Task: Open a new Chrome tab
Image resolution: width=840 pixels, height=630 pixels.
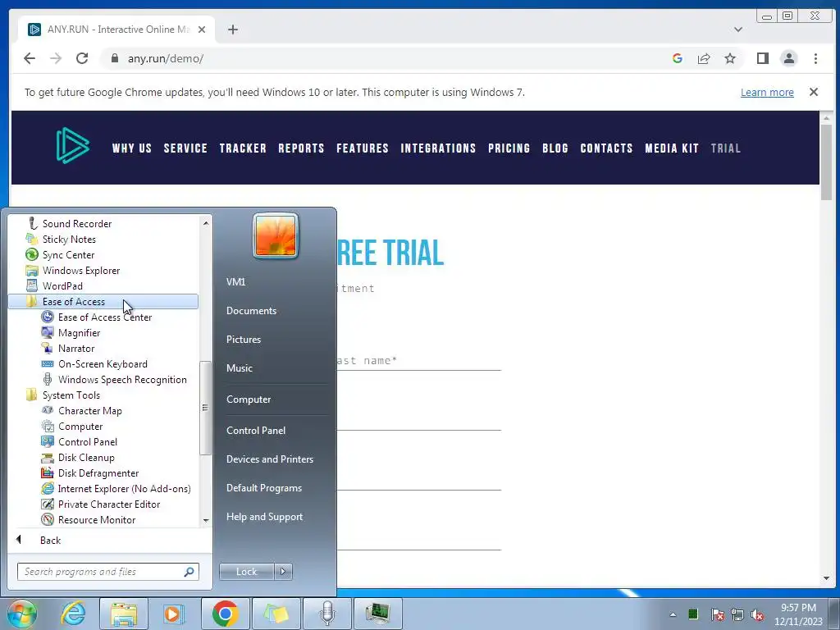Action: pos(232,30)
